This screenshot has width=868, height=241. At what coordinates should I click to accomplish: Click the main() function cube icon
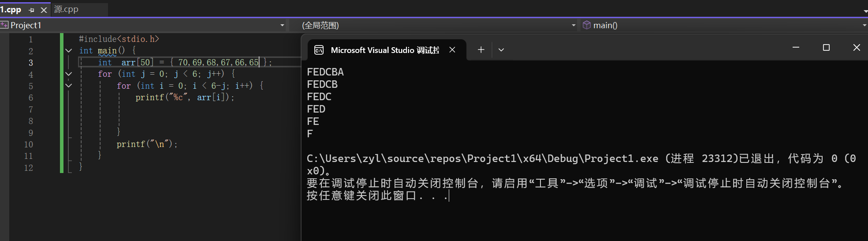[586, 25]
